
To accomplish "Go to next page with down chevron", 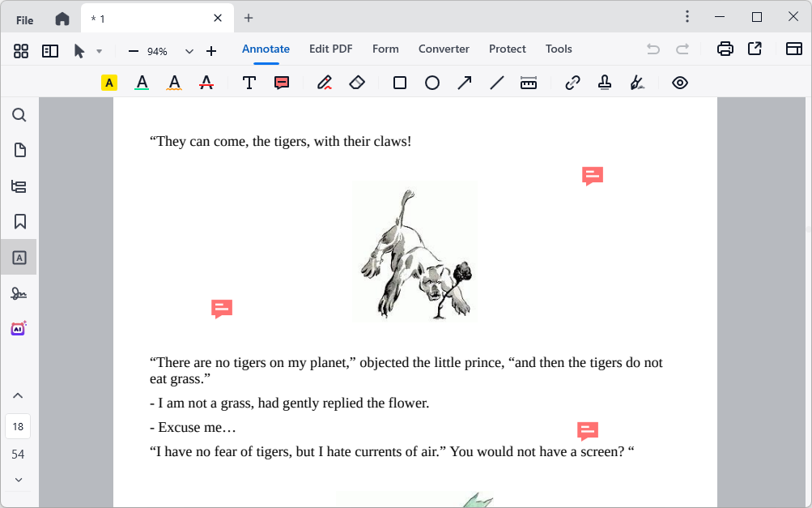I will (19, 480).
